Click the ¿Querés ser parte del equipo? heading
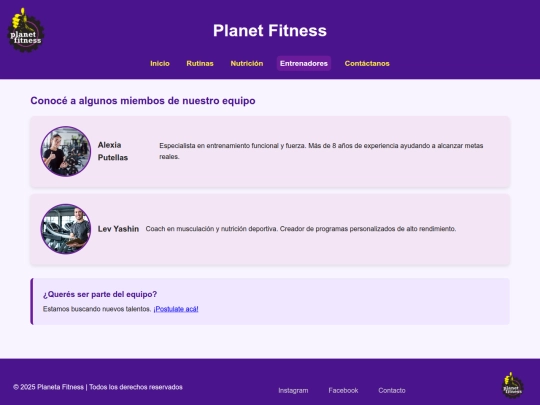 [x=100, y=294]
